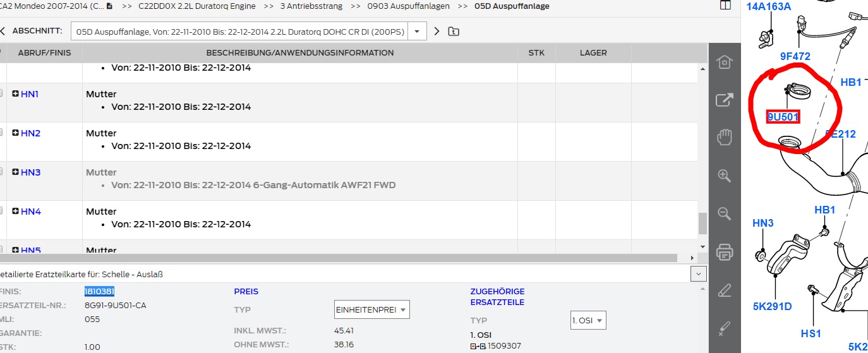Open the HN4 part link
The width and height of the screenshot is (868, 353).
pos(30,212)
